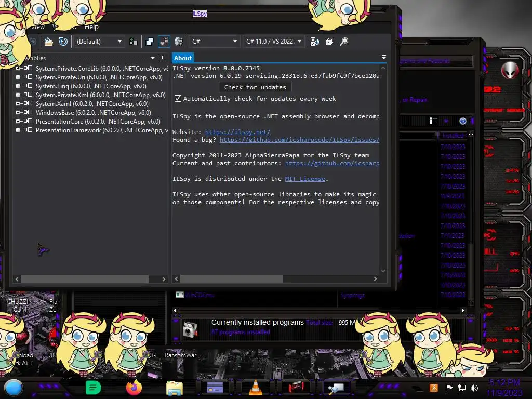Click the About pane horizontal scrollbar thumb
Viewport: 532px width, 399px height.
(231, 279)
